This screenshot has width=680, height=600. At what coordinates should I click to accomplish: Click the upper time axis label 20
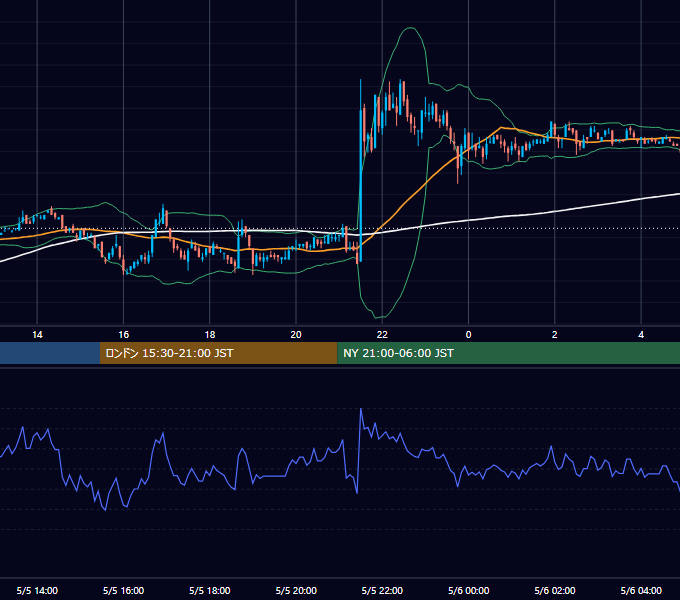coord(296,335)
